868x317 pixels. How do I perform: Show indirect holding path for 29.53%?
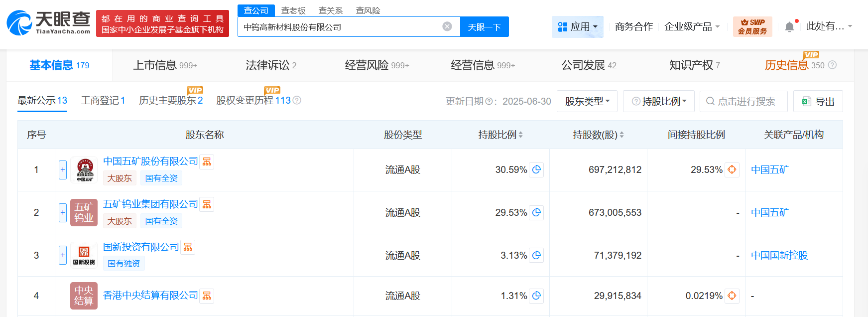click(732, 169)
